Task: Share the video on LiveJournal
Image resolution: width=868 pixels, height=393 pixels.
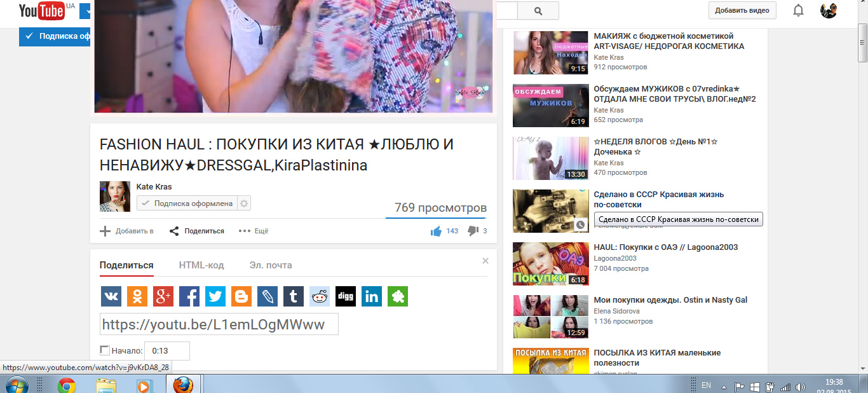Action: [268, 296]
